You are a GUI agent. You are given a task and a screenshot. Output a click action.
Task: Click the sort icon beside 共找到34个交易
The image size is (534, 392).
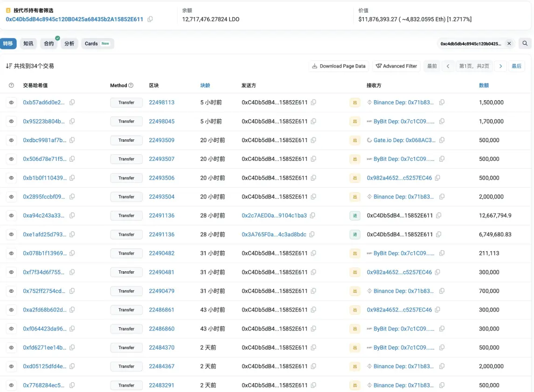(x=8, y=66)
